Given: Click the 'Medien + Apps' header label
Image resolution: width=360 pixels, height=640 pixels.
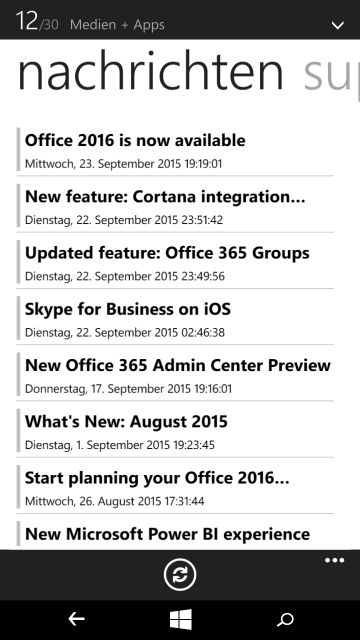Looking at the screenshot, I should tap(118, 25).
